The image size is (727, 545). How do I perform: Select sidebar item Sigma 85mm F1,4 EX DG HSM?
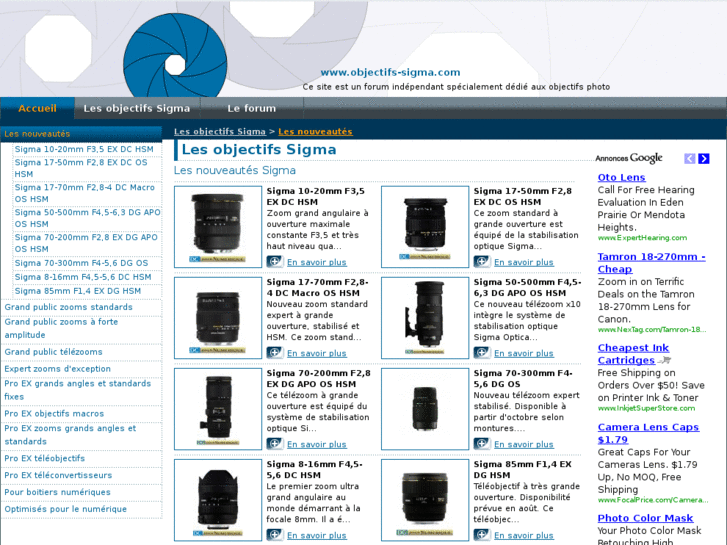pyautogui.click(x=78, y=291)
